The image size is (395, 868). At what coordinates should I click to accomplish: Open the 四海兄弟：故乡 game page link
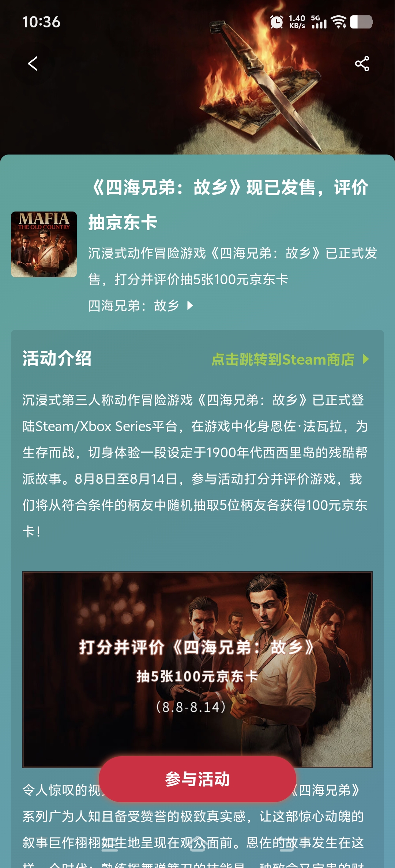(x=134, y=305)
